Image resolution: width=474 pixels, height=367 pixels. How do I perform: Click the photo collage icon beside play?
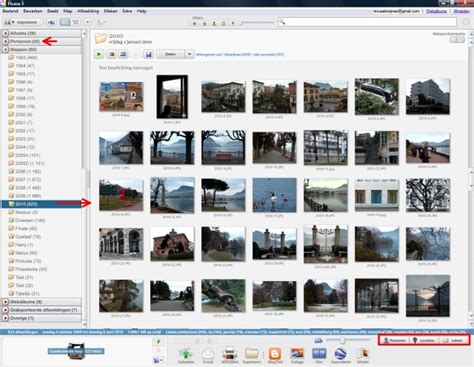112,54
